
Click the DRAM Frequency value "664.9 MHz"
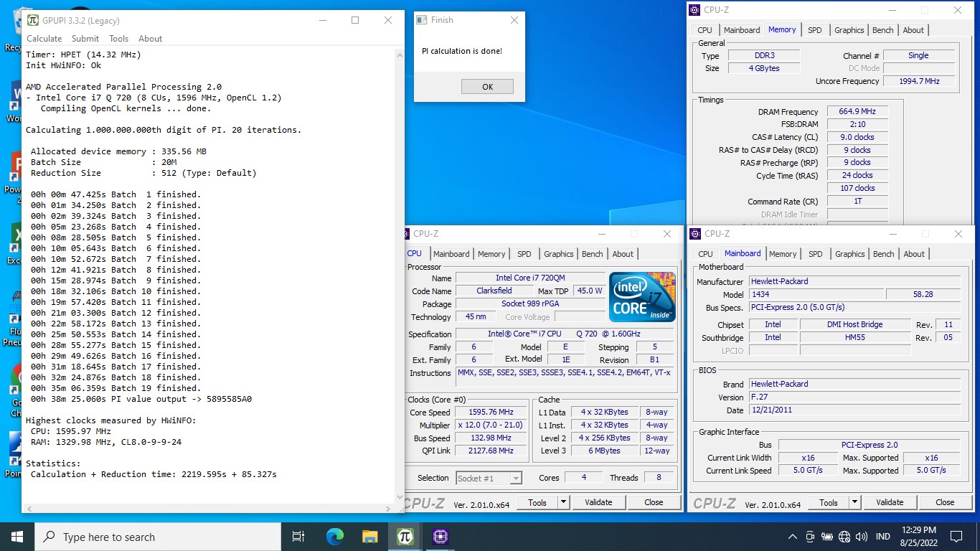(x=857, y=112)
